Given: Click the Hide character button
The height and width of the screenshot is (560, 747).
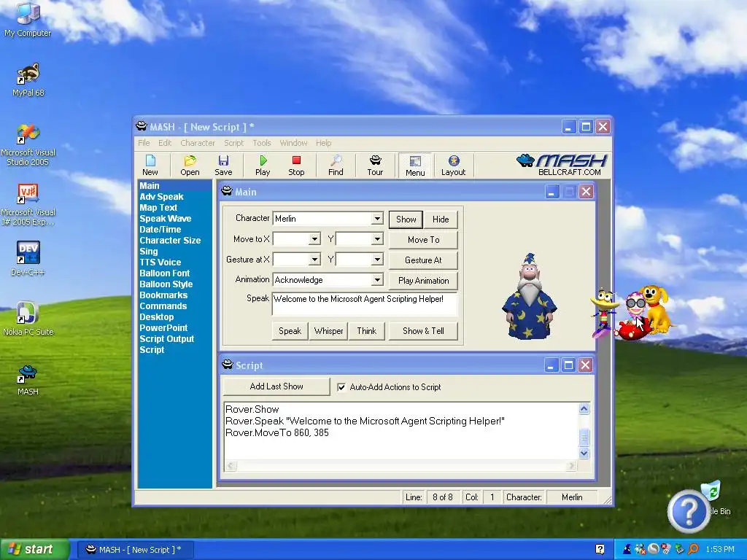Looking at the screenshot, I should pos(441,219).
